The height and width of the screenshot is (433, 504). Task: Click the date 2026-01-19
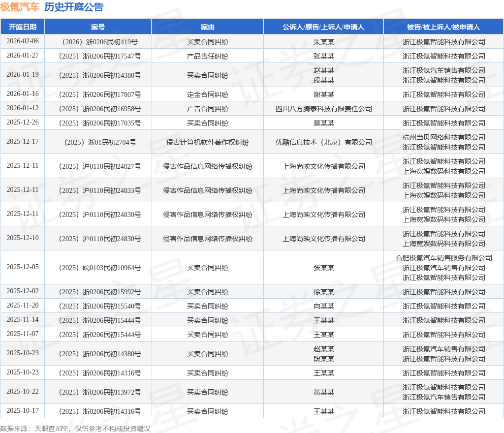pyautogui.click(x=23, y=74)
